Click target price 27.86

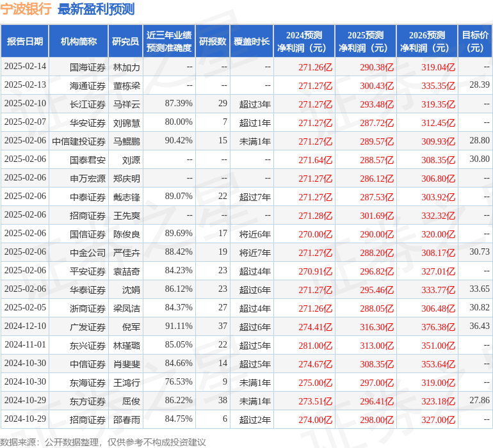click(480, 400)
